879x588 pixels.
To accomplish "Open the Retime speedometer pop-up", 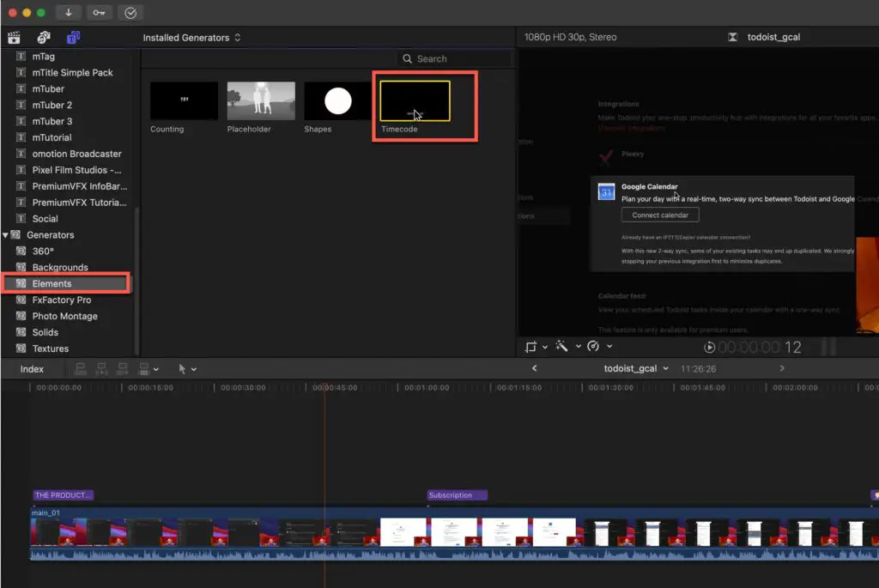I will click(x=599, y=347).
